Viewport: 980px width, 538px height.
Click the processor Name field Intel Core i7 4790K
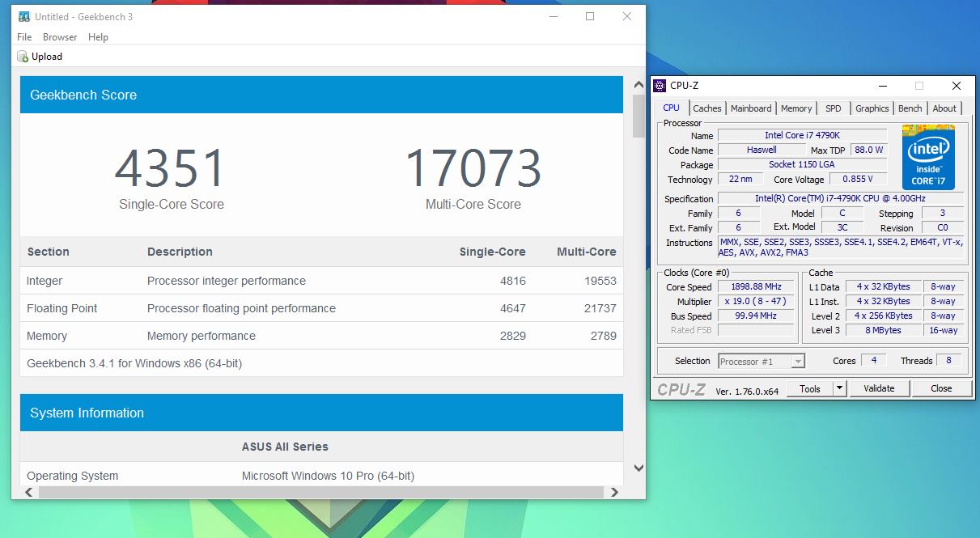coord(802,135)
